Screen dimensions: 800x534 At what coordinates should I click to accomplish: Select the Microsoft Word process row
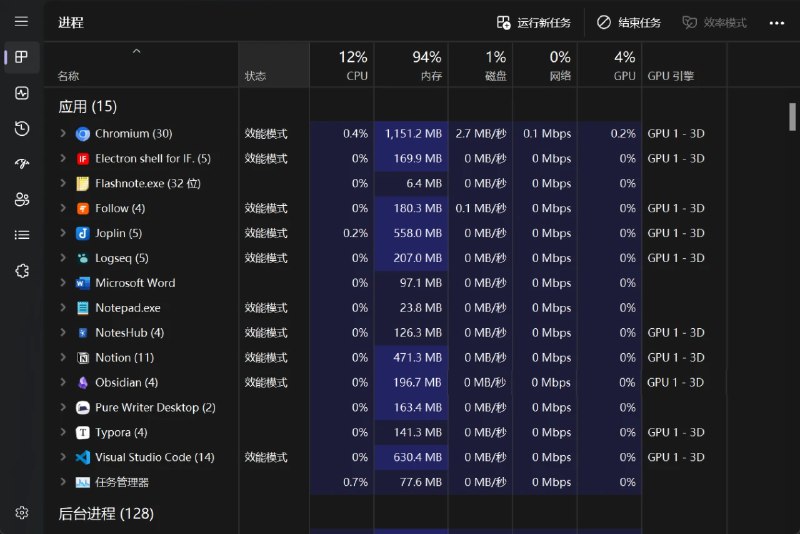point(135,283)
